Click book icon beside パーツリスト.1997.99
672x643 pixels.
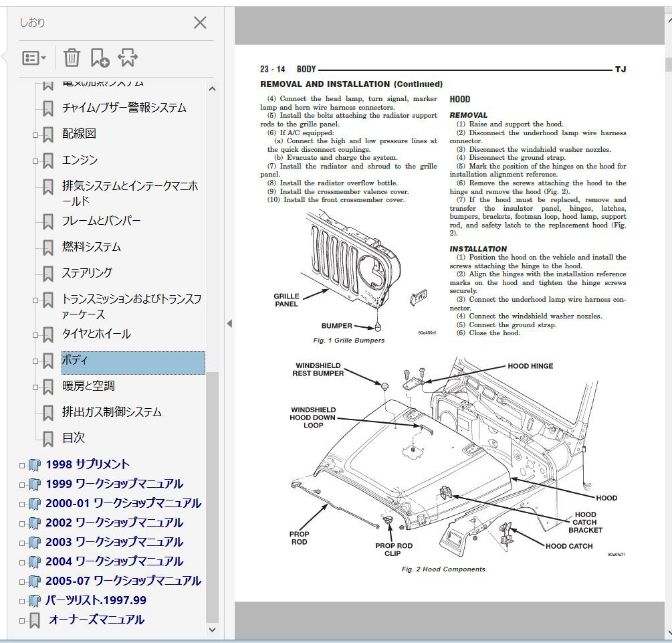point(34,601)
